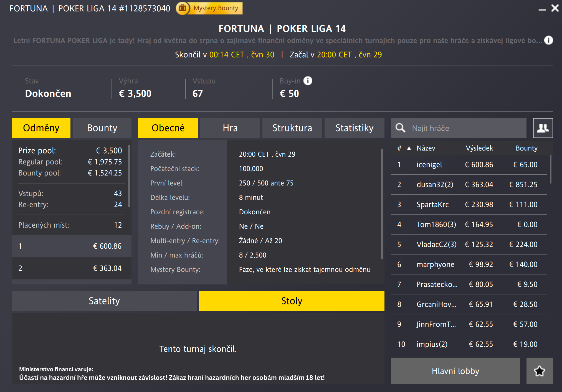This screenshot has width=562, height=392.
Task: Return to the Odměny tab
Action: point(41,128)
